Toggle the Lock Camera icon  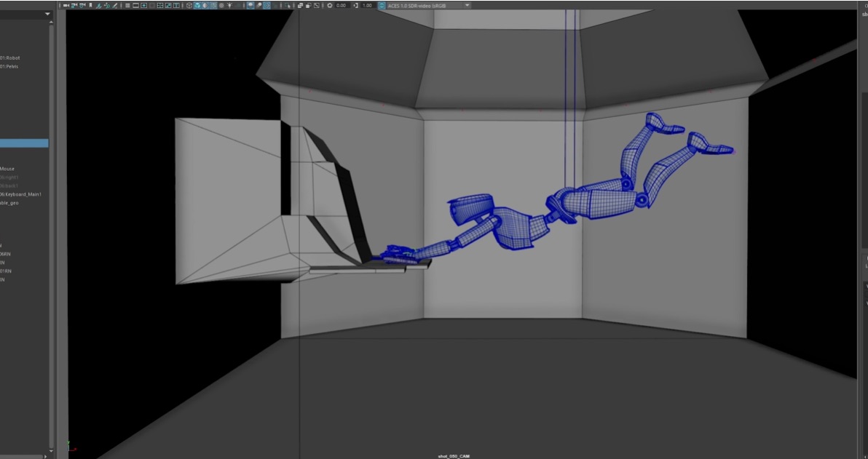pos(74,6)
